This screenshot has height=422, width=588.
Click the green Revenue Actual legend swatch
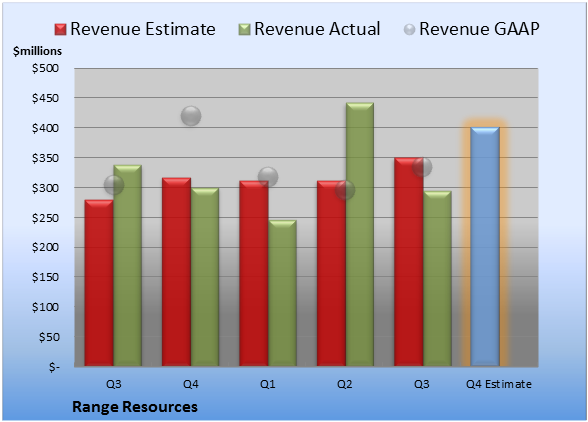244,29
